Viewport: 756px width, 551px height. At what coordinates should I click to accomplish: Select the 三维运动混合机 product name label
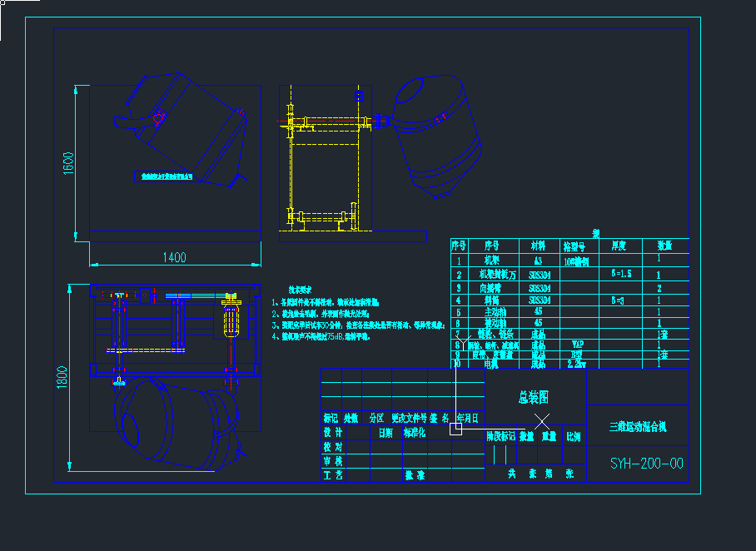639,426
